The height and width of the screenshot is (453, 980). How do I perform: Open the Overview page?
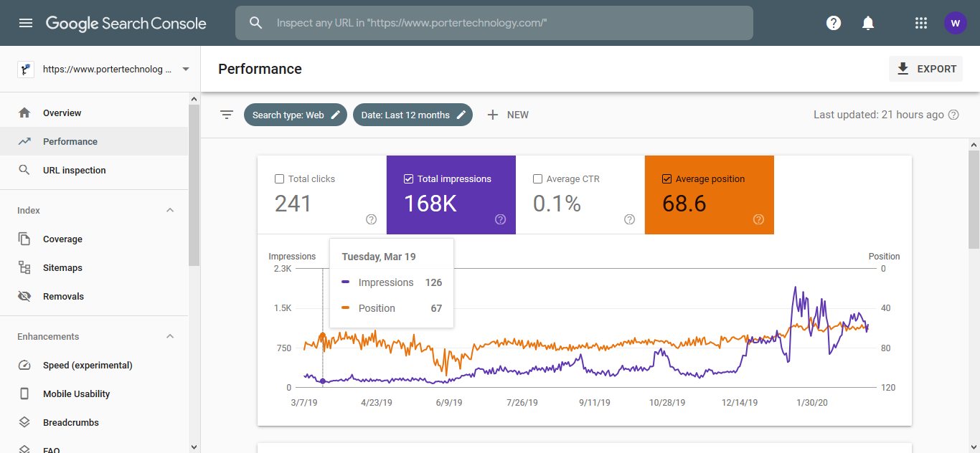point(94,113)
